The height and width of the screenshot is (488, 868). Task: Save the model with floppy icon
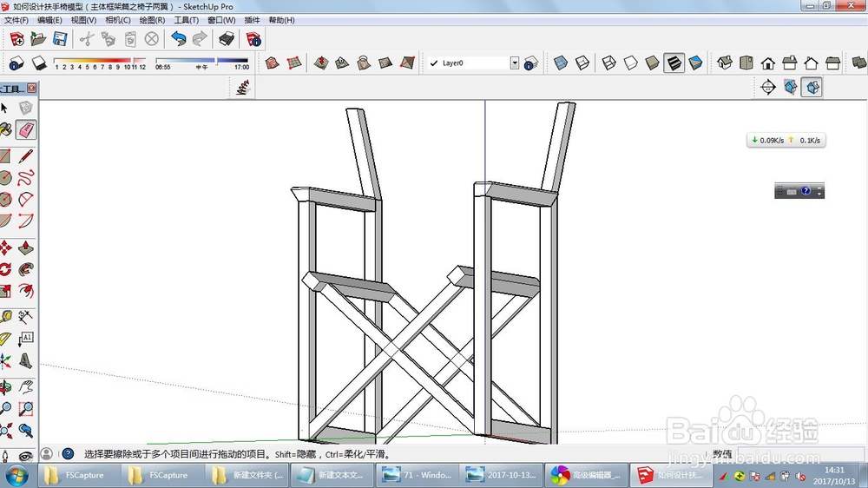(x=60, y=39)
